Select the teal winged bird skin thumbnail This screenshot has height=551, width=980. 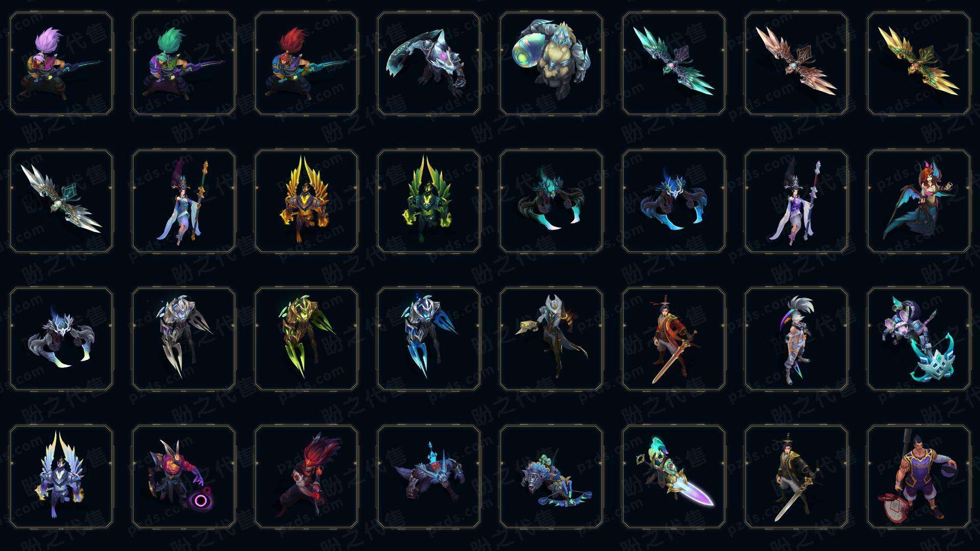[674, 64]
